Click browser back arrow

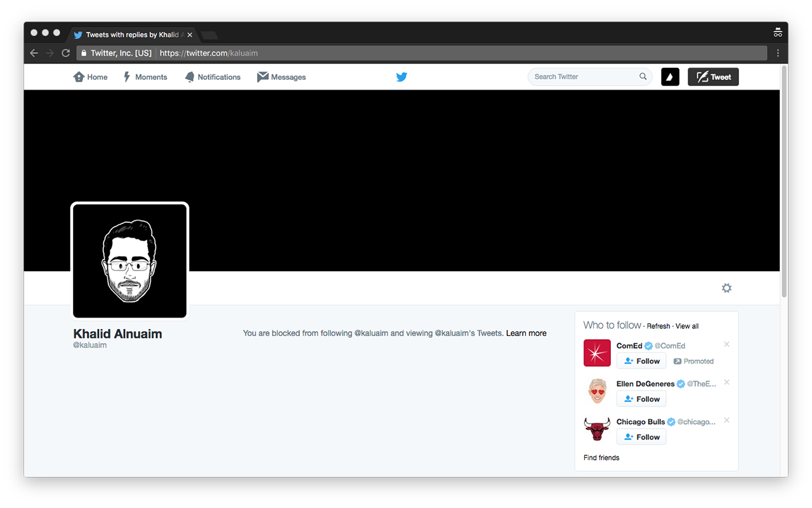(34, 53)
